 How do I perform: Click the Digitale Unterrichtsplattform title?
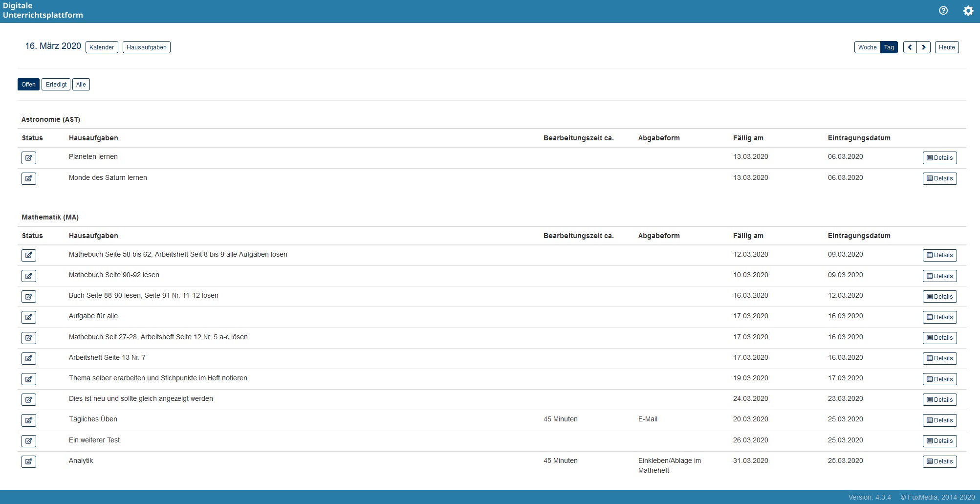pos(43,10)
